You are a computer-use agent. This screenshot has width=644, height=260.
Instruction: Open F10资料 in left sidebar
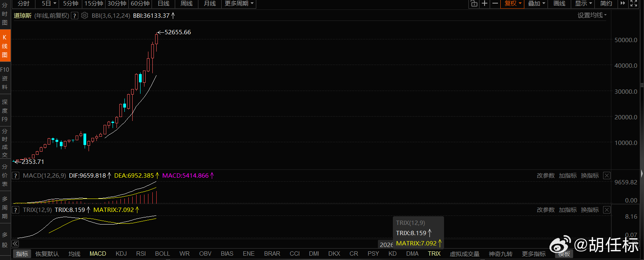[5, 78]
